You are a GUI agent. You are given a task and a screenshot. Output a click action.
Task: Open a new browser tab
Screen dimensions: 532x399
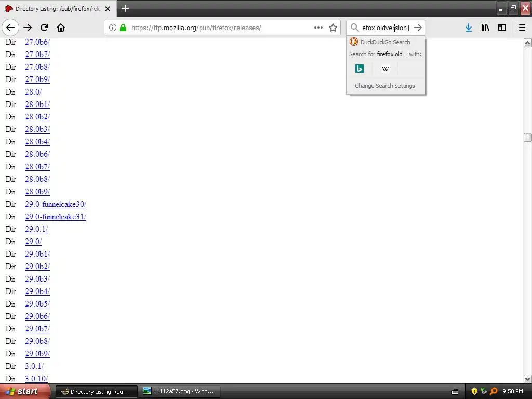[x=125, y=8]
